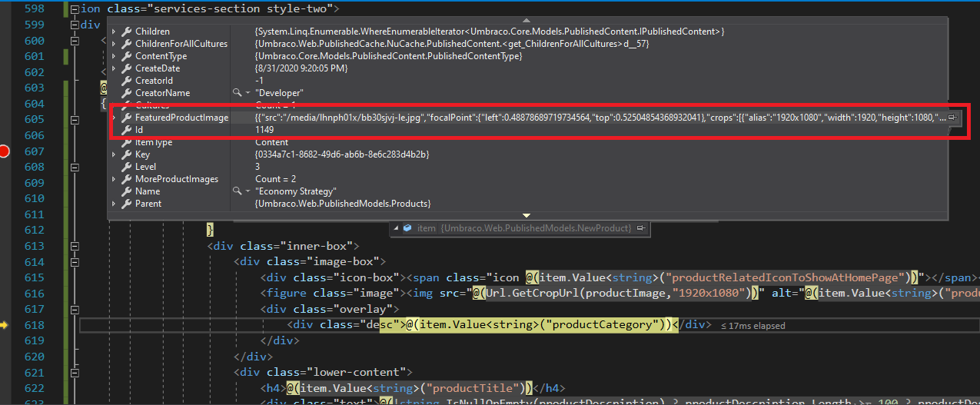Screen dimensions: 980x405
Task: Select the Parent value Umbraco.Web.PublishedModels.Products
Action: coord(342,204)
